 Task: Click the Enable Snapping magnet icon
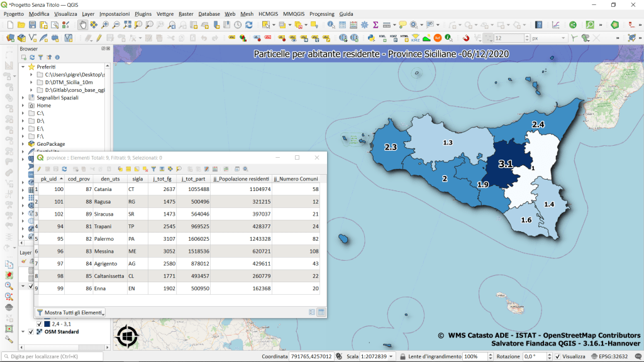(x=466, y=38)
